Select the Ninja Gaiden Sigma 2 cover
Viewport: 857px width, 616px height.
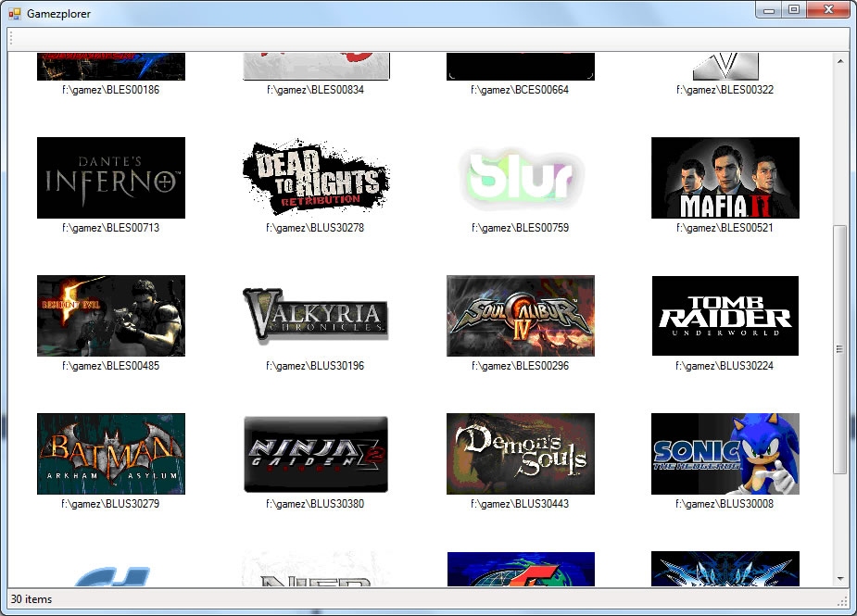point(315,454)
